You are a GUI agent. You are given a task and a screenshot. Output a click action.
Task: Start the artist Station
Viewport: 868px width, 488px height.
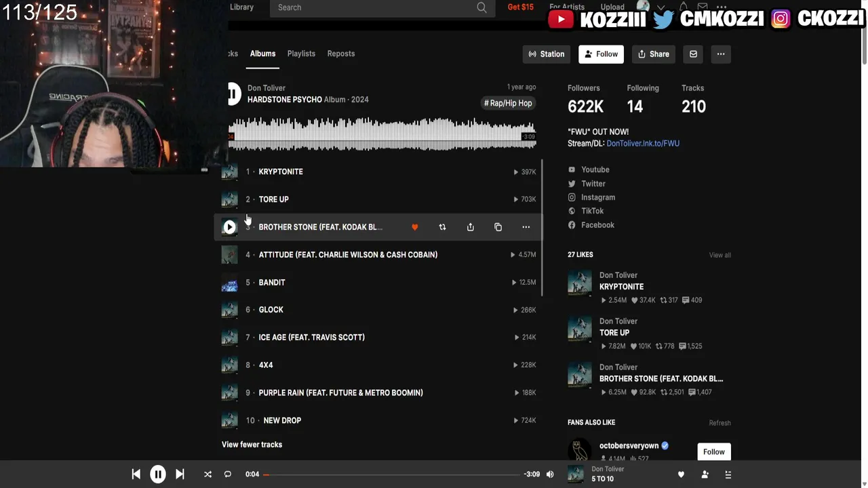[547, 54]
